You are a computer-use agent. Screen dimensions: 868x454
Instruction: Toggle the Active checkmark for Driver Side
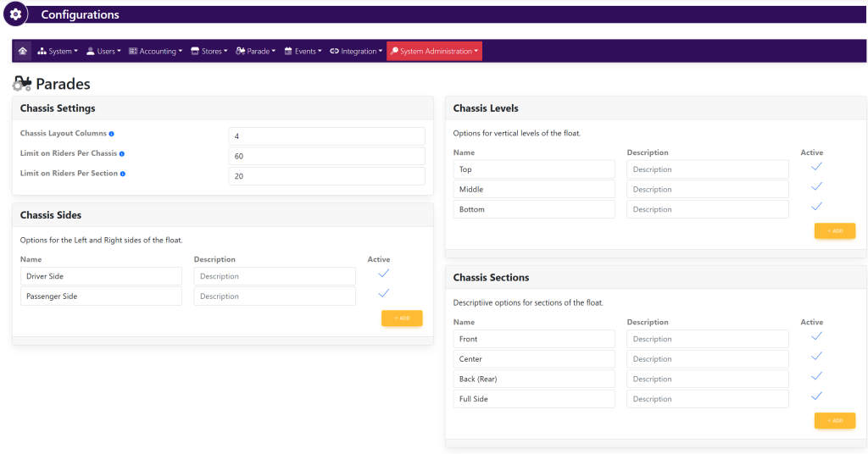[x=383, y=274]
